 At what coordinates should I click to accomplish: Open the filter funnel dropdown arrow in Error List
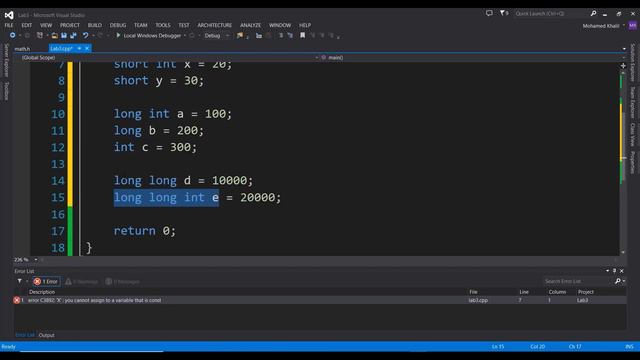[x=27, y=281]
